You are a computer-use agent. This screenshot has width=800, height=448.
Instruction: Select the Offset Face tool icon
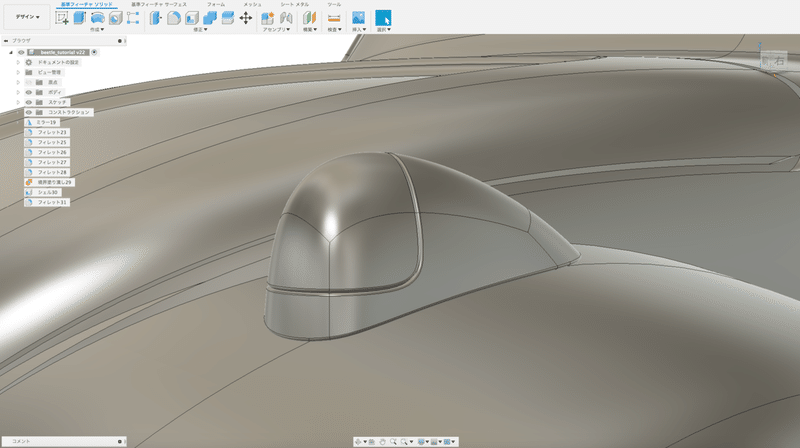click(x=228, y=18)
